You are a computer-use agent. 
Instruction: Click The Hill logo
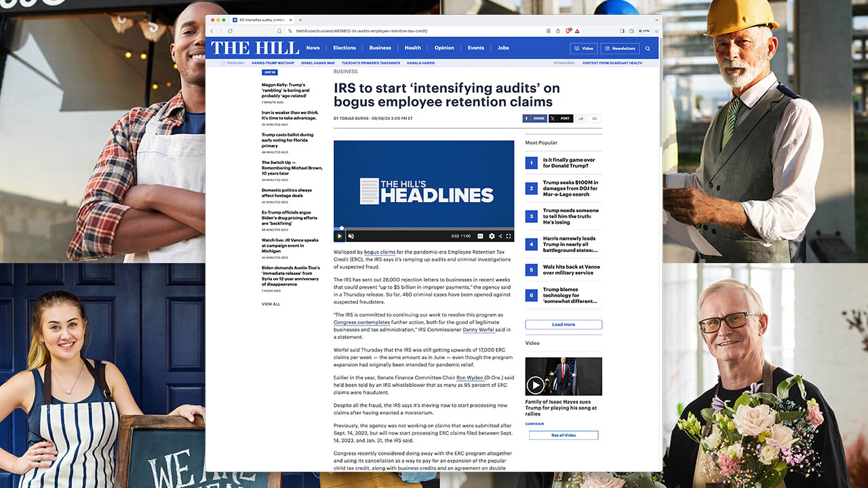point(255,48)
